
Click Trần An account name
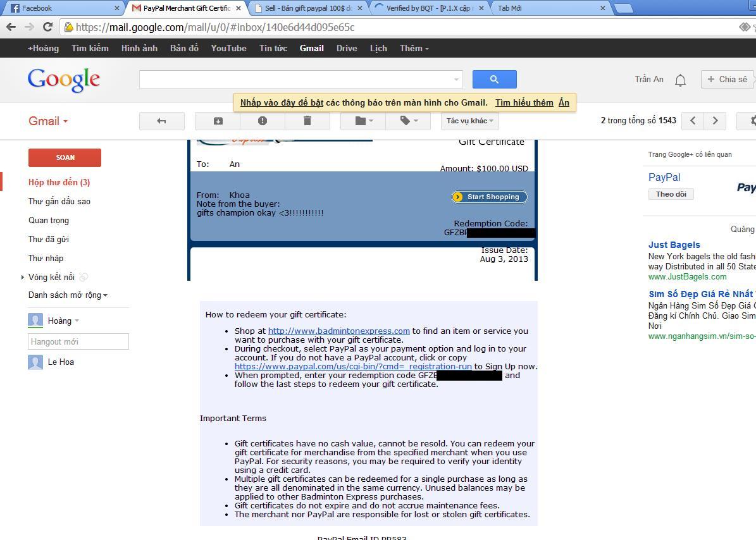point(649,80)
